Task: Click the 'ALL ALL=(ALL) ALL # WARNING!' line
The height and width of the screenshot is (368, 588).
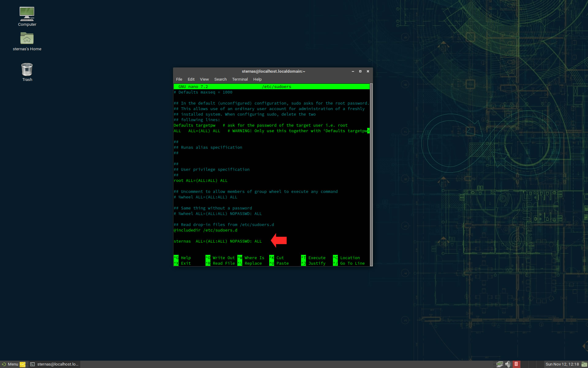Action: click(x=271, y=131)
